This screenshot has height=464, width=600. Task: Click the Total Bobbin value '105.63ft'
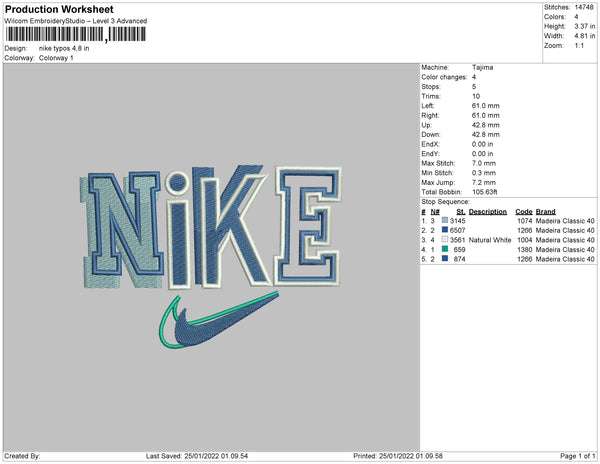(484, 192)
